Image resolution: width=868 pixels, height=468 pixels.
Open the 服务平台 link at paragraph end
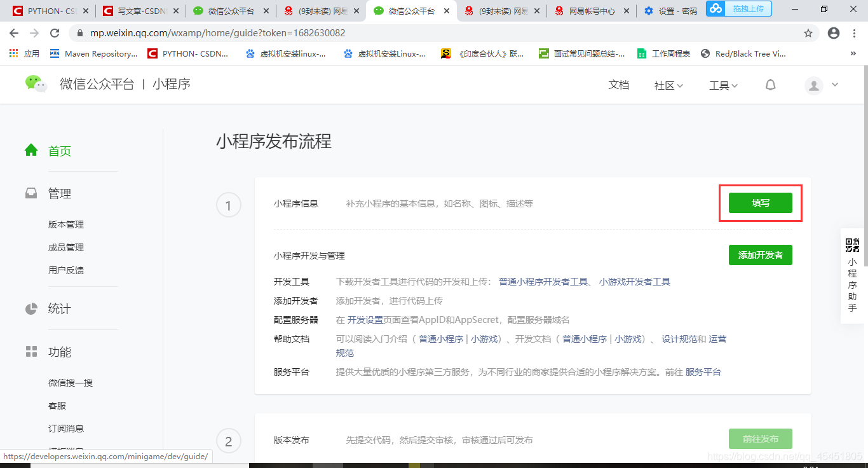pos(703,372)
